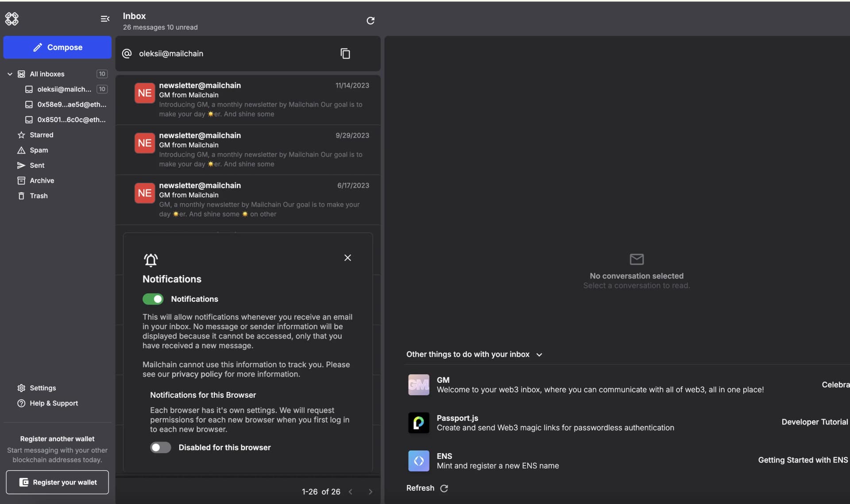Disable the Notifications toggle

pos(153,299)
